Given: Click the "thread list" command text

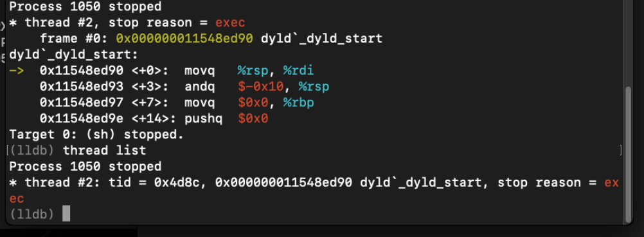Looking at the screenshot, I should pos(104,151).
